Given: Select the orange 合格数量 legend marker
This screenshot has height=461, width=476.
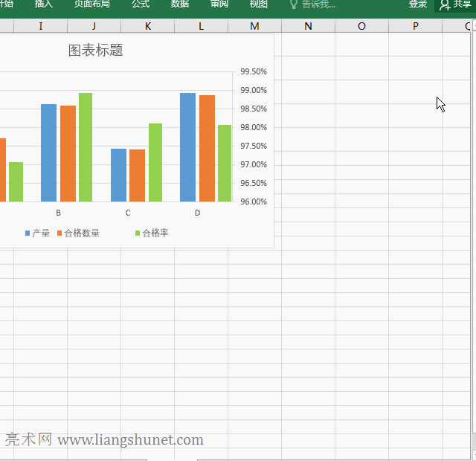Looking at the screenshot, I should 59,233.
